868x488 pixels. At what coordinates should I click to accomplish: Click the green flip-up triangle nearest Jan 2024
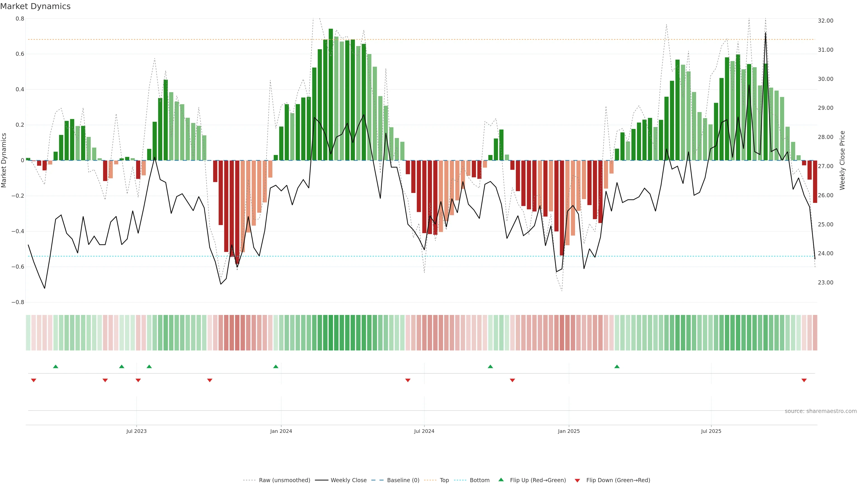[x=276, y=366]
